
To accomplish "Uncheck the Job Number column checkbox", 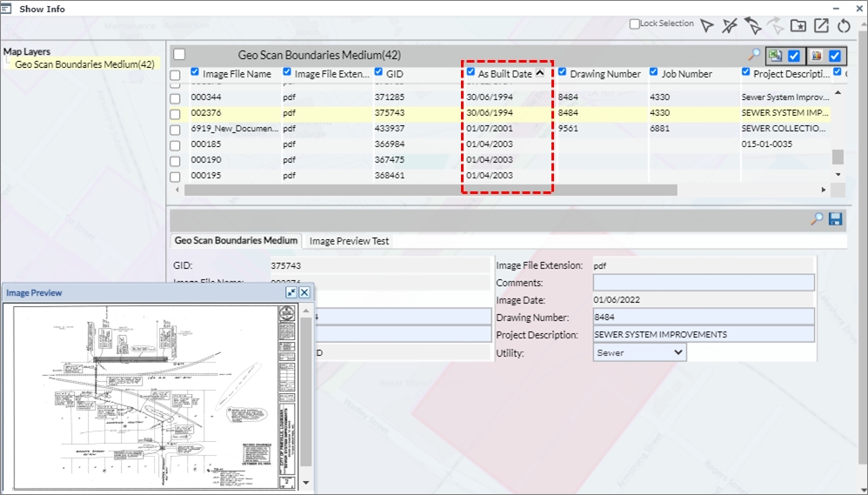I will pyautogui.click(x=655, y=72).
